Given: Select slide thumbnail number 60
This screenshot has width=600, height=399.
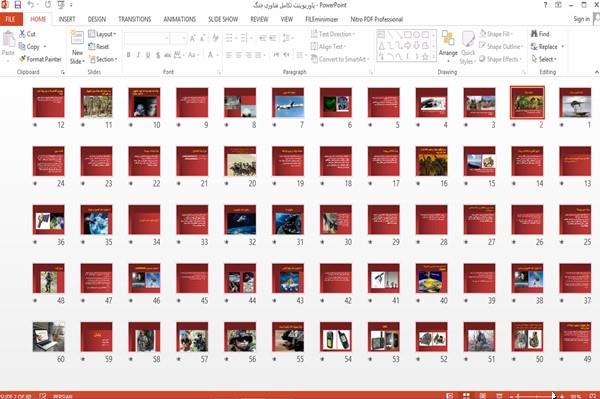Looking at the screenshot, I should coord(49,337).
